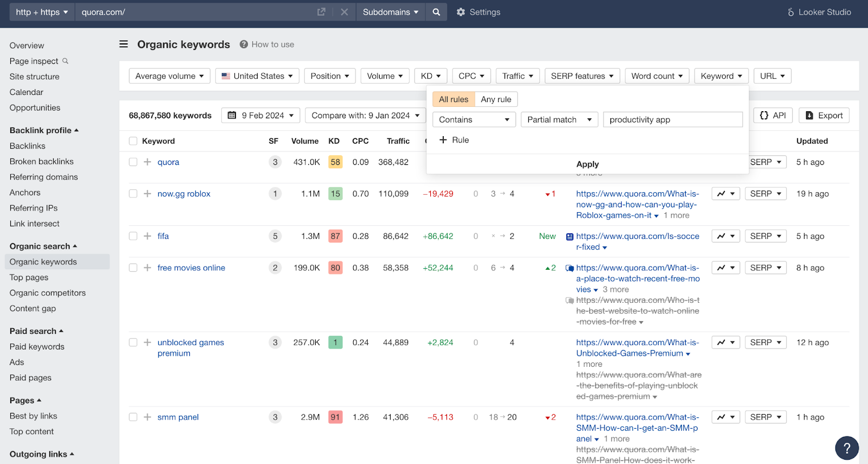Check the free movies online row
Viewport: 868px width, 464px height.
coord(133,268)
